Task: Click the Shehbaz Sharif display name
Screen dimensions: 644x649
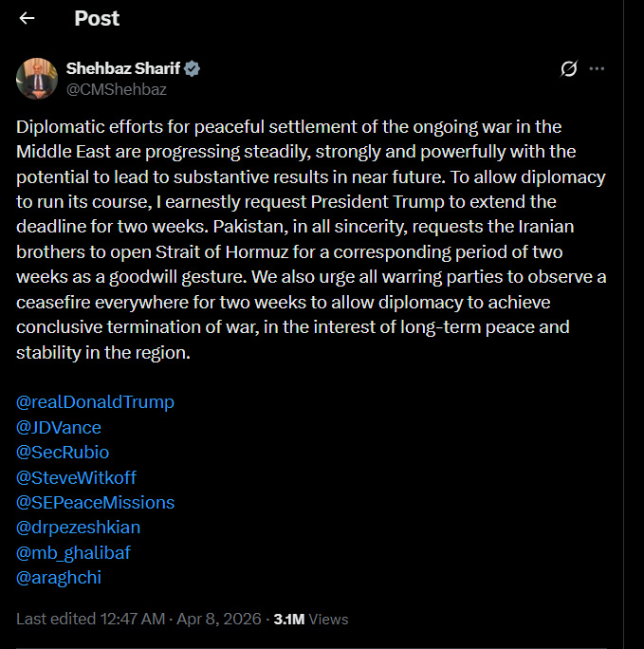Action: (122, 68)
